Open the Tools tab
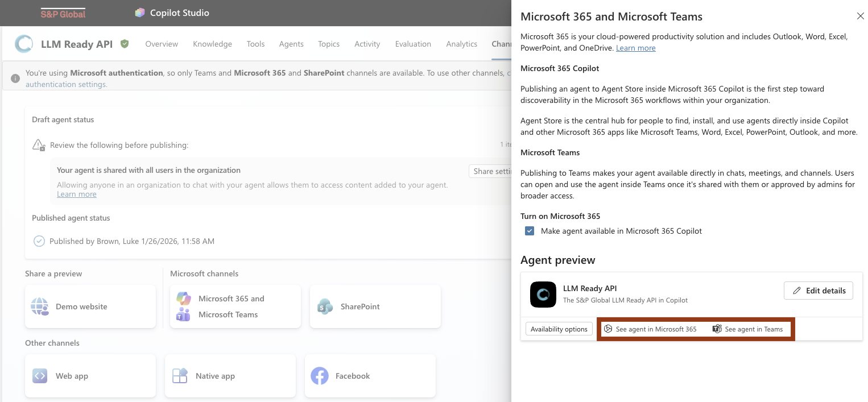The width and height of the screenshot is (868, 402). tap(255, 44)
